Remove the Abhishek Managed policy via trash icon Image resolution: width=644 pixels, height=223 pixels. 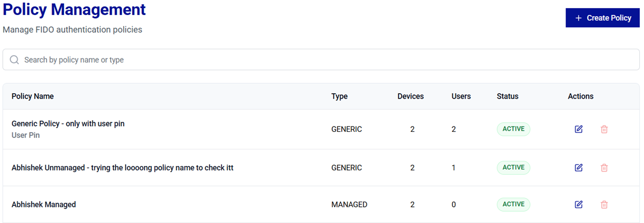pyautogui.click(x=604, y=204)
